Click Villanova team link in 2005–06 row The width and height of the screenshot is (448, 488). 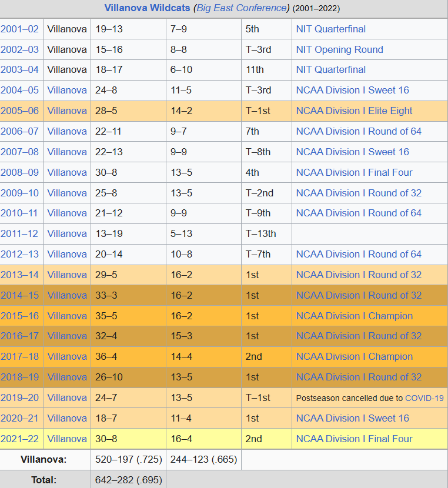click(67, 111)
